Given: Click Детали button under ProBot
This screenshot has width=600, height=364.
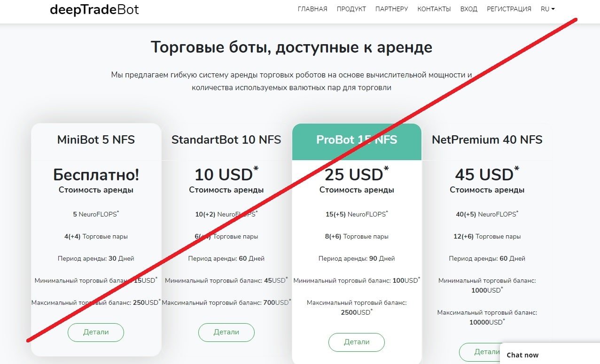Looking at the screenshot, I should click(357, 342).
